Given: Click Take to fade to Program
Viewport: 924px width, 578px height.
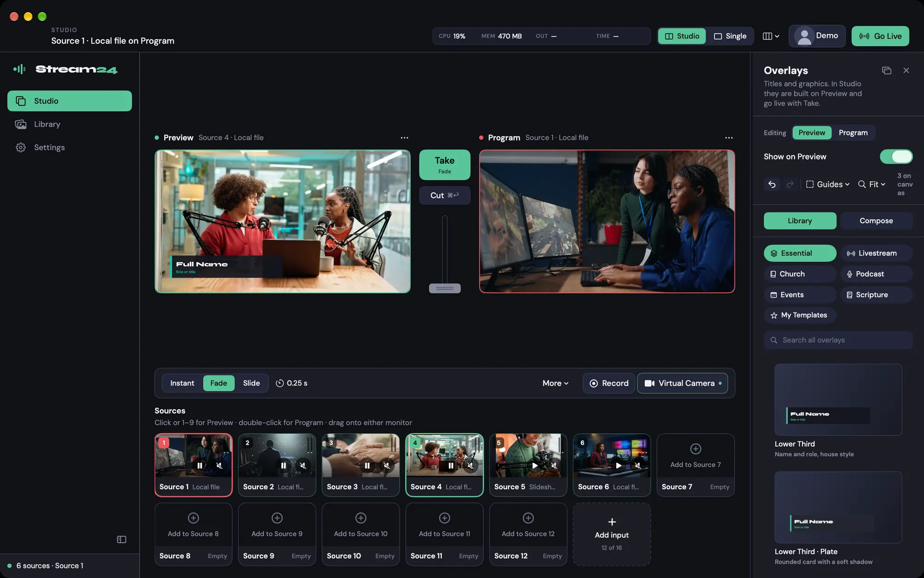Looking at the screenshot, I should (444, 165).
